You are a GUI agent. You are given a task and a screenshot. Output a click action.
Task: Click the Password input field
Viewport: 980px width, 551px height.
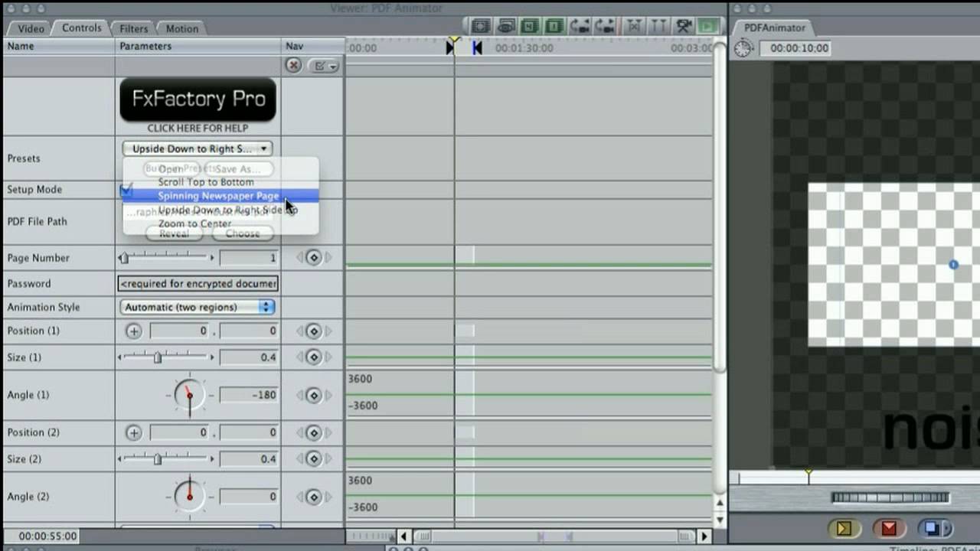click(x=198, y=283)
